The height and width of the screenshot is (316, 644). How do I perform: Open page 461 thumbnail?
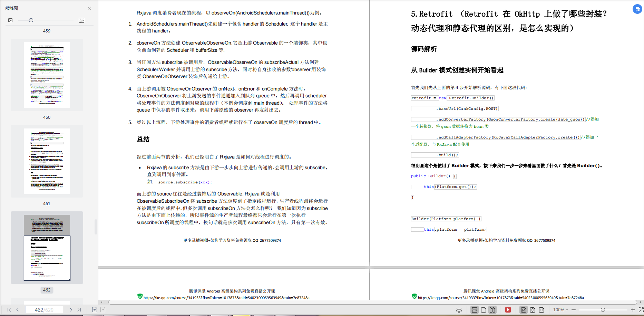pos(47,161)
